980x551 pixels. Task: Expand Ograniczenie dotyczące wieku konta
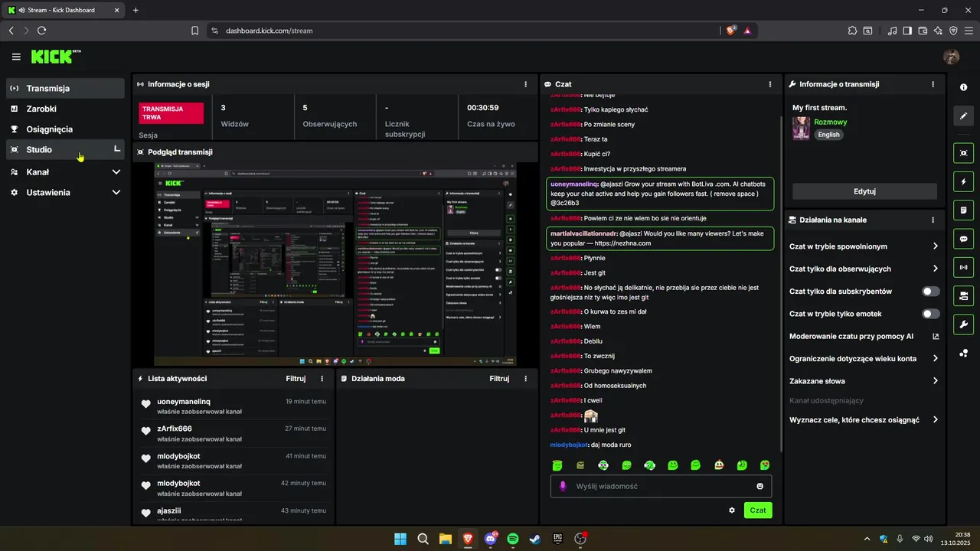pos(936,358)
